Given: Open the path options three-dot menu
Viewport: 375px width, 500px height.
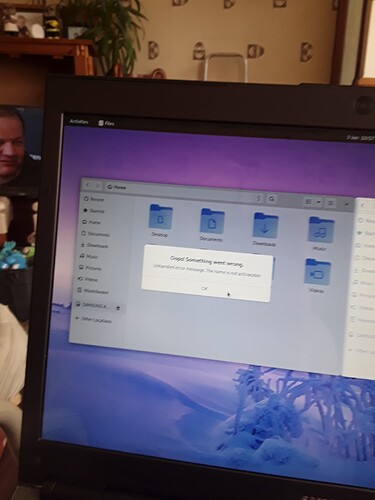Looking at the screenshot, I should click(x=258, y=198).
